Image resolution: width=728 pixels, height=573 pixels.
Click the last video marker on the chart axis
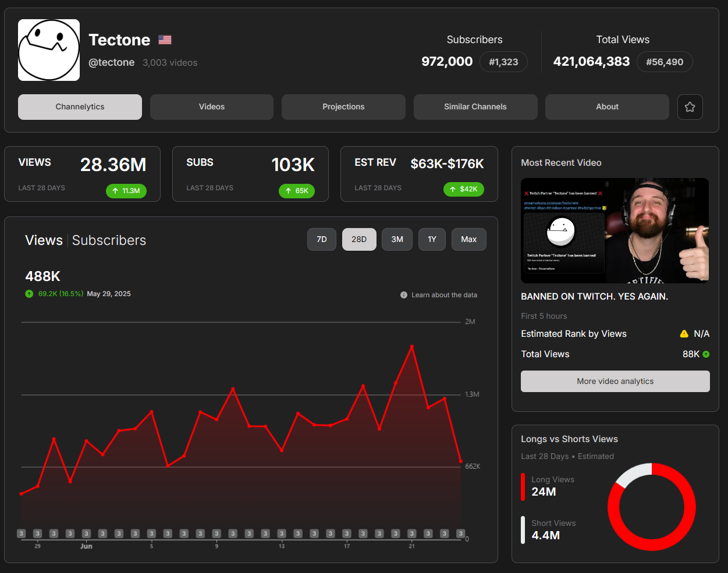pos(460,533)
